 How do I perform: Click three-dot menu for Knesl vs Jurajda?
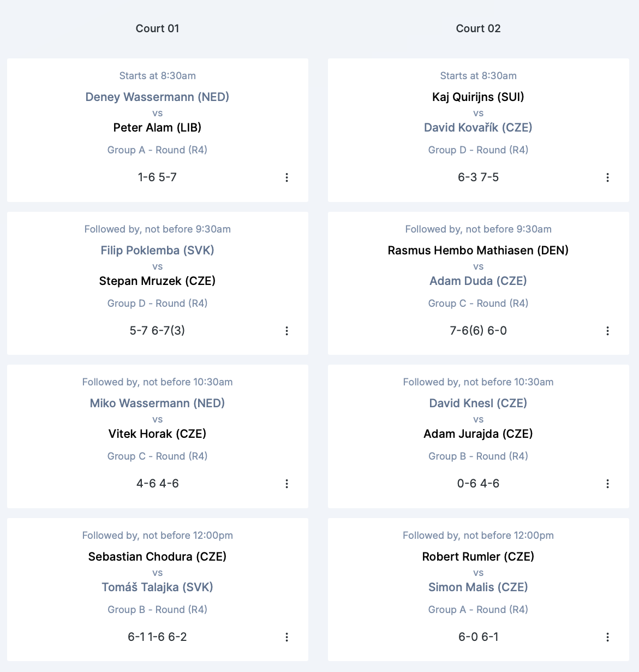tap(607, 484)
